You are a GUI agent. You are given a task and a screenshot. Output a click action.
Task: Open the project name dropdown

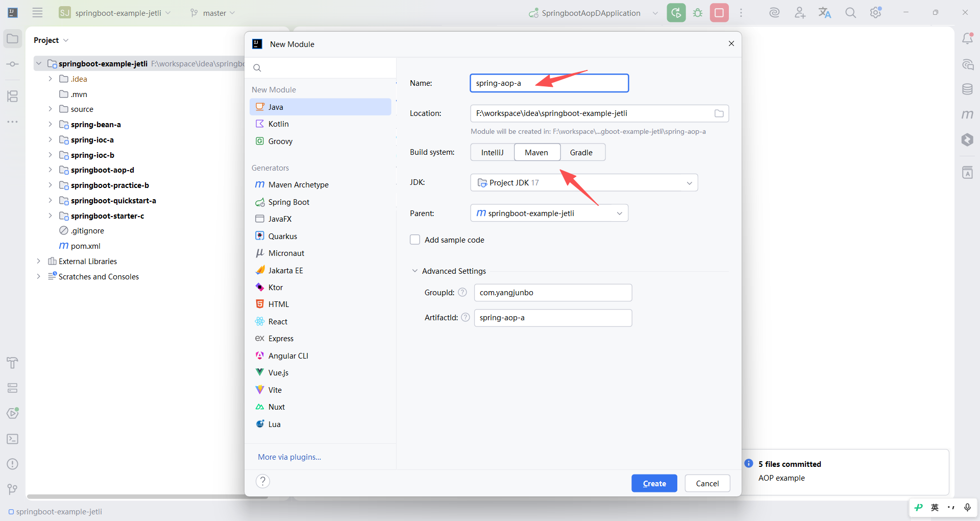[114, 13]
